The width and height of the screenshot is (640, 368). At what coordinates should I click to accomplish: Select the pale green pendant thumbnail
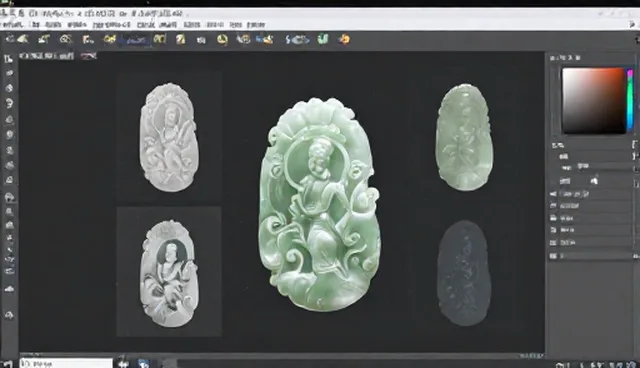[464, 137]
